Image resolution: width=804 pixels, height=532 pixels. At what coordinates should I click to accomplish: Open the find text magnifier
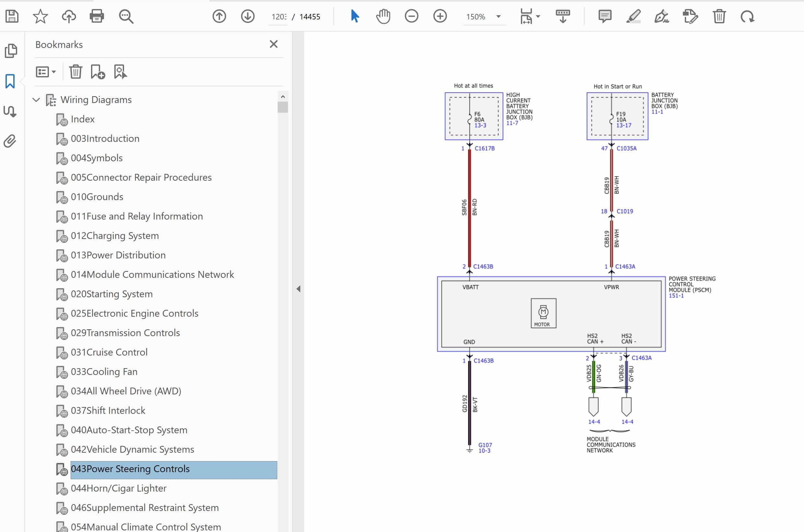pyautogui.click(x=126, y=16)
